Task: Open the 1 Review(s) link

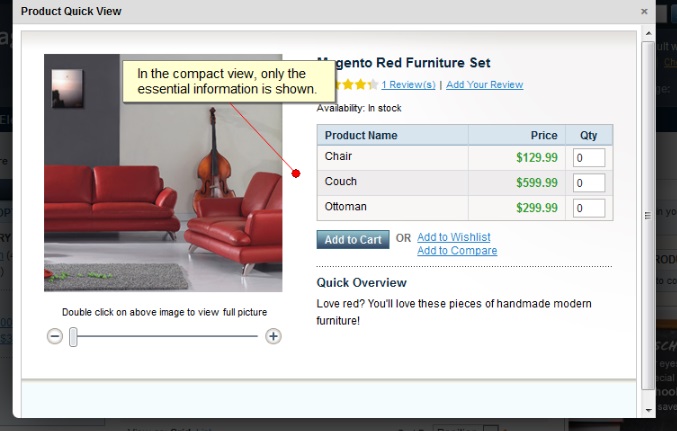Action: pos(408,85)
